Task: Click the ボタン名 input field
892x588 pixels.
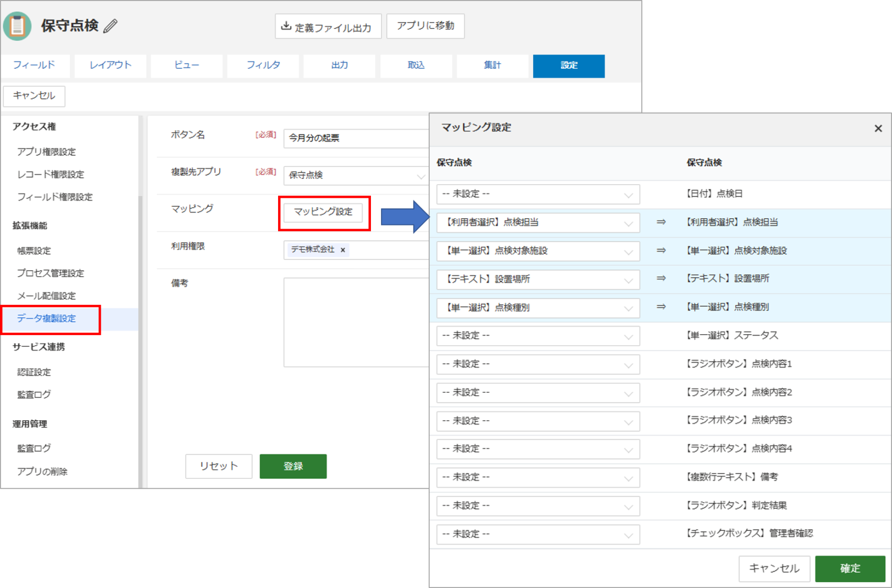Action: (x=356, y=138)
